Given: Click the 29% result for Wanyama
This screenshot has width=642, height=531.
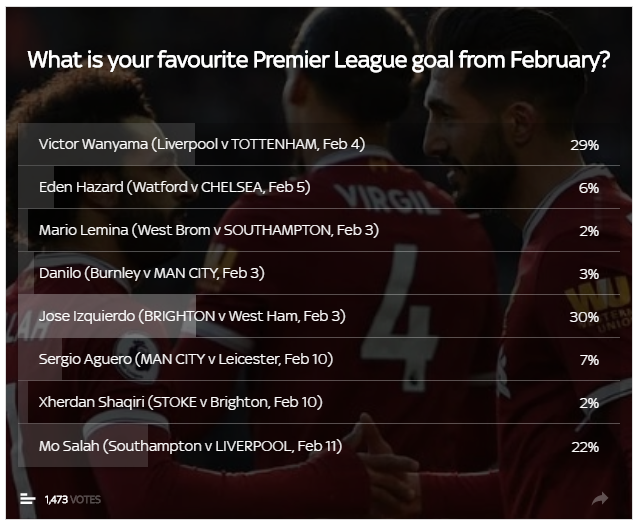Looking at the screenshot, I should coord(584,145).
